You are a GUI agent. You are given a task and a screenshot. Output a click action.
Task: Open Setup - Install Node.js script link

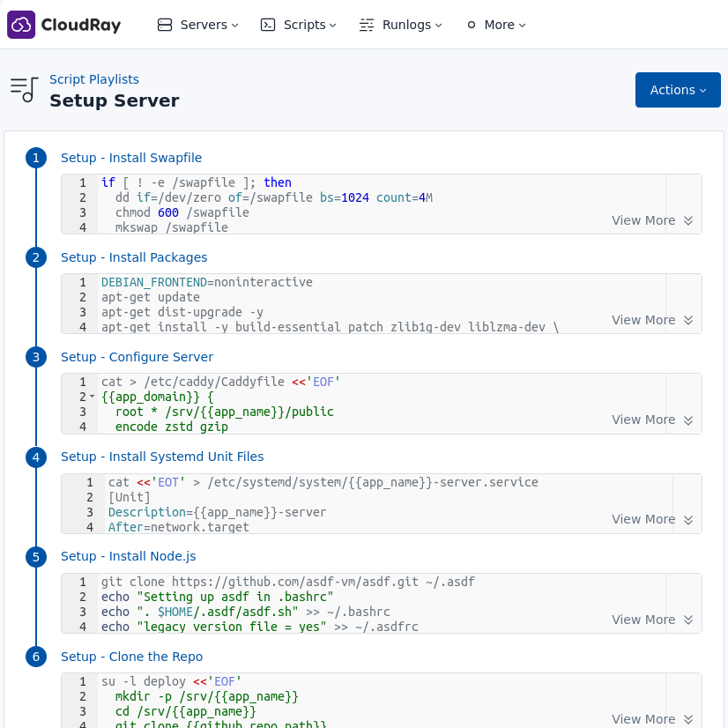(128, 556)
